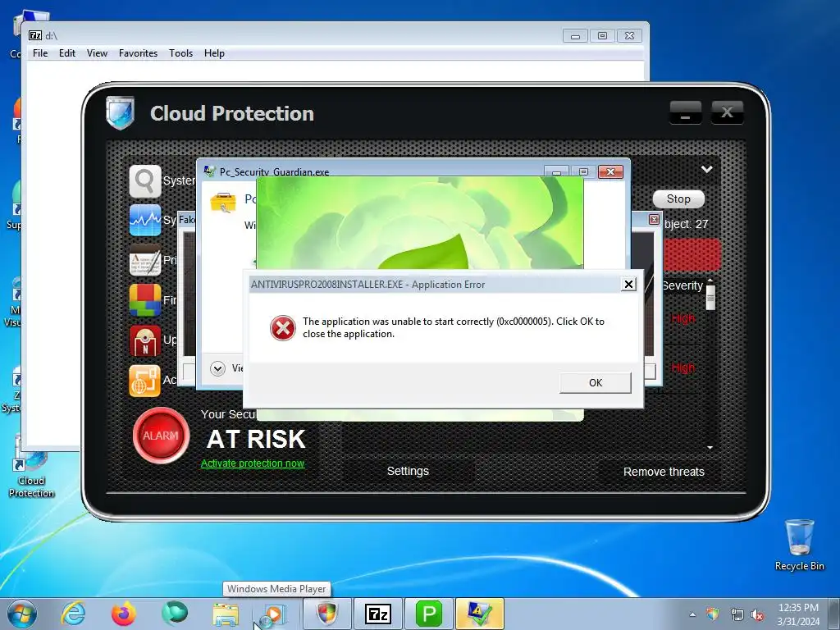Open Cloud Protection Settings
This screenshot has width=840, height=630.
[408, 471]
